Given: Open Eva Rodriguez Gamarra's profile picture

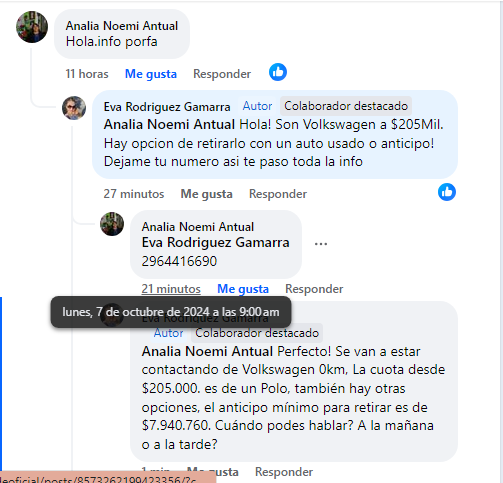Looking at the screenshot, I should click(x=74, y=108).
